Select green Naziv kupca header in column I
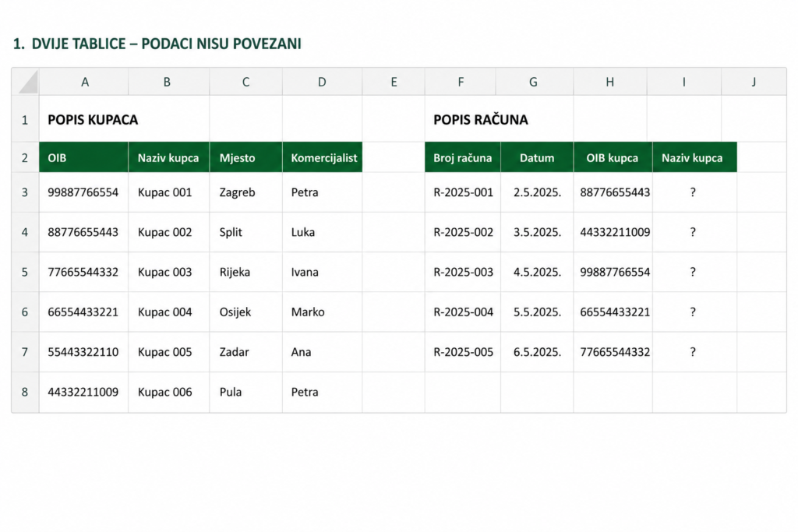The image size is (798, 532). coord(694,157)
